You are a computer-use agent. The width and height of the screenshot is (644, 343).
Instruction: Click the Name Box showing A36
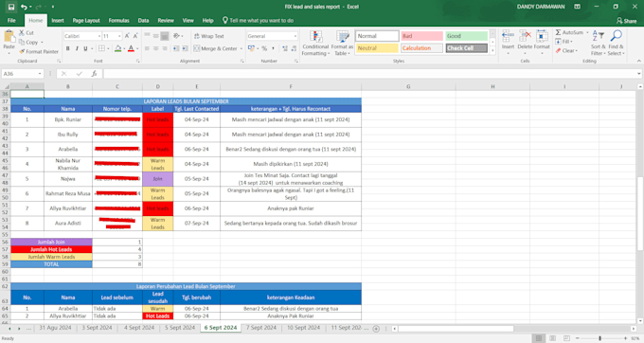pyautogui.click(x=22, y=74)
